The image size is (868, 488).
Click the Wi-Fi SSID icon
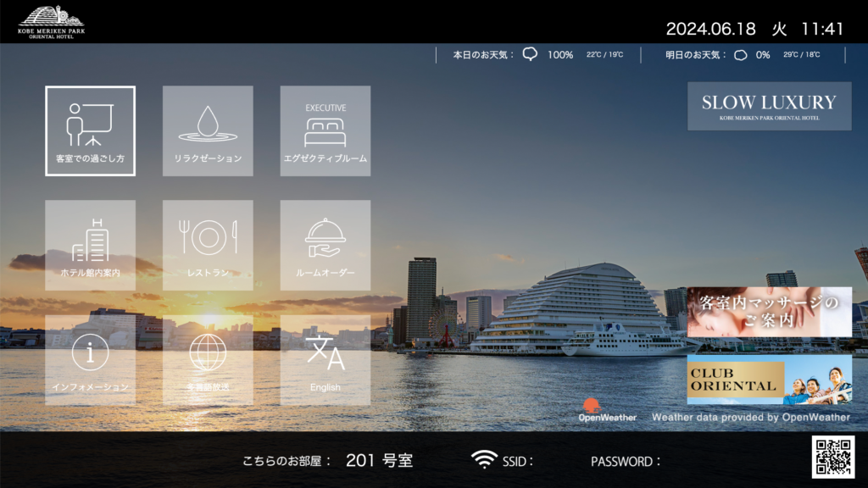coord(484,460)
